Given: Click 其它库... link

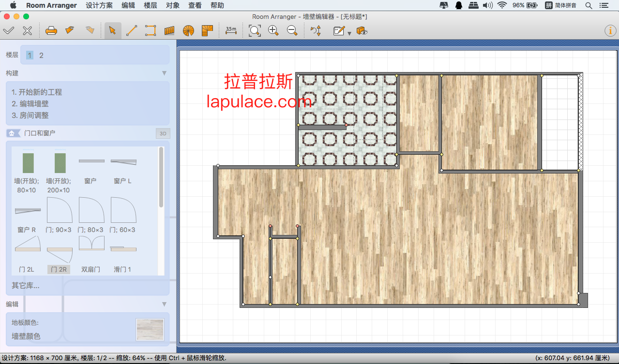Looking at the screenshot, I should coord(26,285).
